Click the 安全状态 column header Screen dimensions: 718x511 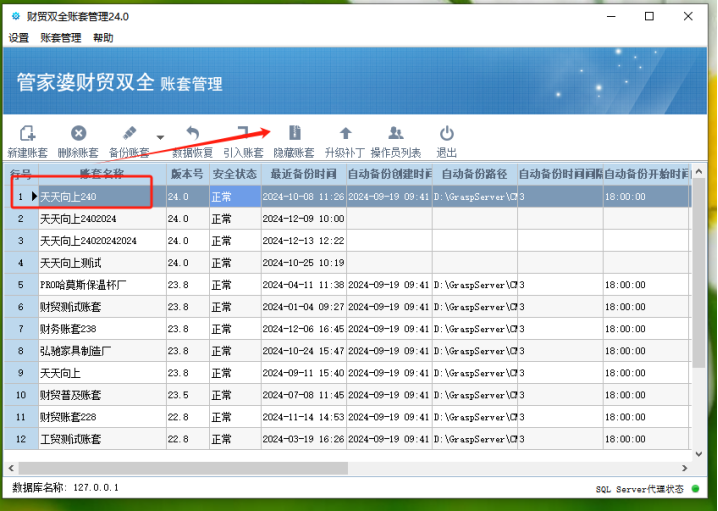[235, 174]
